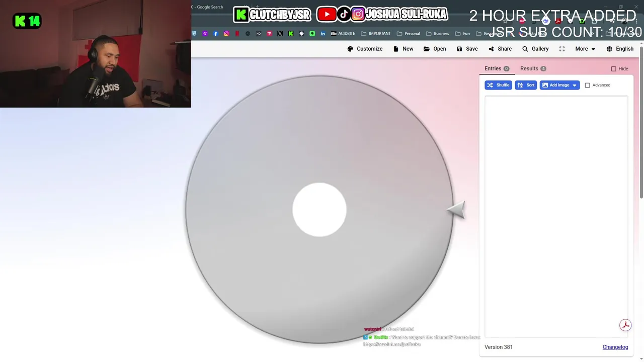The width and height of the screenshot is (644, 362).
Task: Switch to the Results tab
Action: [x=533, y=68]
